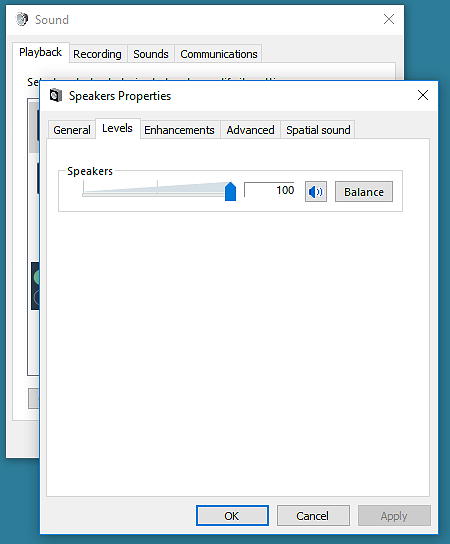450x544 pixels.
Task: Click the Speakers Properties title bar icon
Action: (x=56, y=95)
